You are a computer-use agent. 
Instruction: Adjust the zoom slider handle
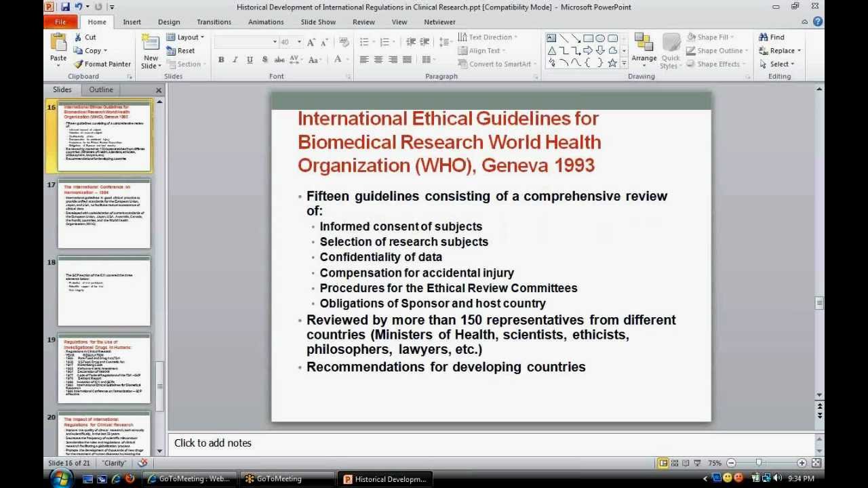[x=759, y=463]
